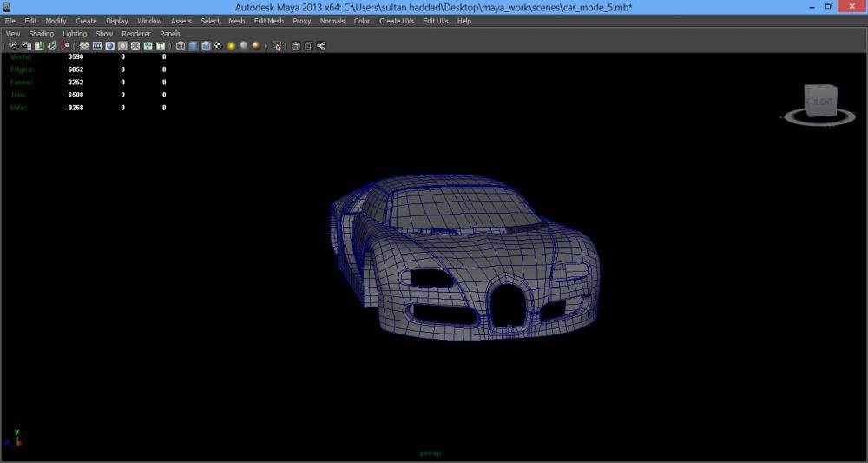Viewport: 868px width, 463px height.
Task: Toggle the grid display icon
Action: pyautogui.click(x=84, y=46)
